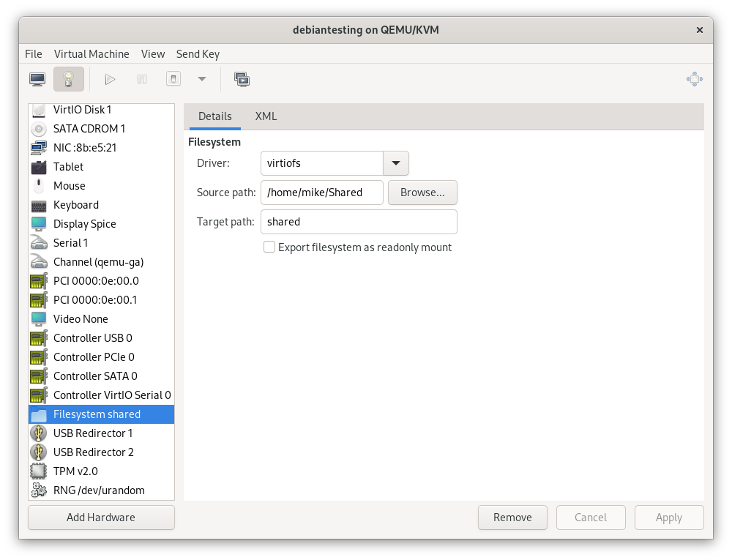
Task: Click the Add Hardware button
Action: point(101,518)
